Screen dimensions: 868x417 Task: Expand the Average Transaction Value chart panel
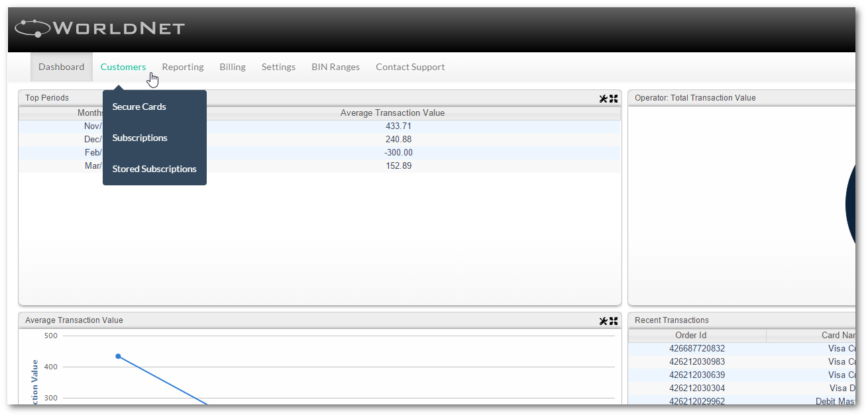coord(614,321)
